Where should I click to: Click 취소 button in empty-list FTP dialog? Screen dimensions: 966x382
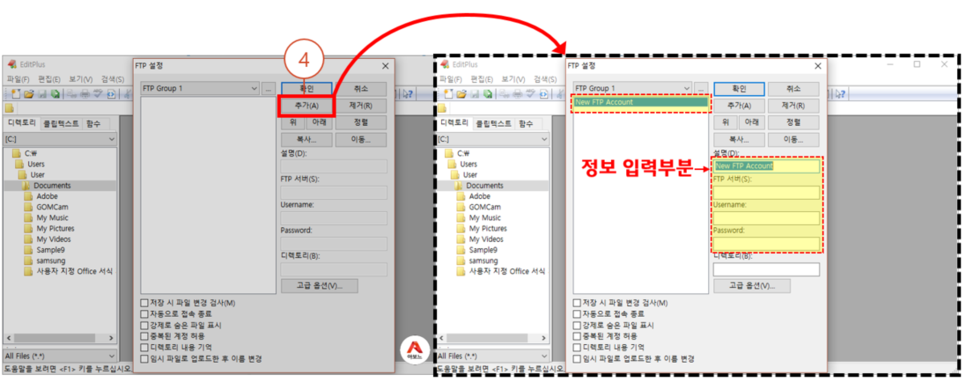tap(361, 89)
